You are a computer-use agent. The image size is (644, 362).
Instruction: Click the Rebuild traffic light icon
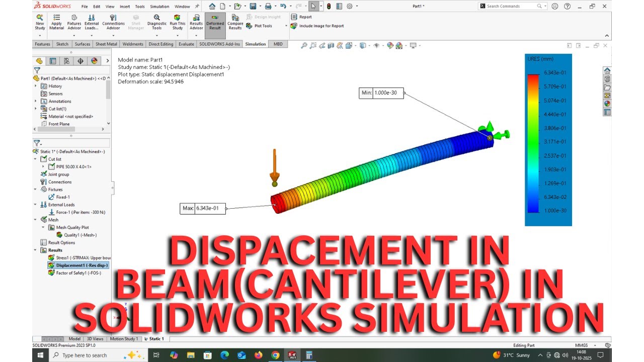(x=329, y=7)
